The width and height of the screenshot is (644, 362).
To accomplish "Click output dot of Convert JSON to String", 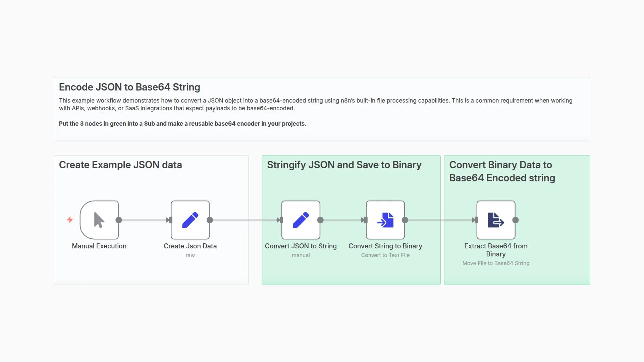I will pyautogui.click(x=320, y=220).
